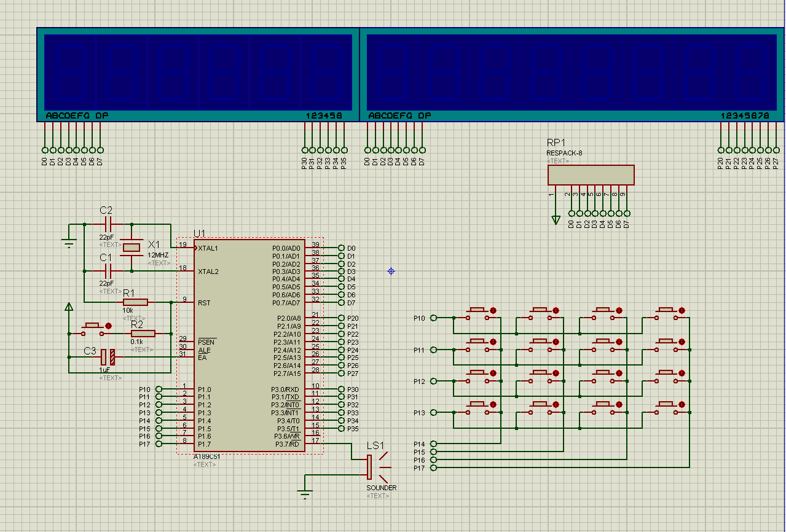Select the 12MHZ crystal X1
Viewport: 786px width, 532px height.
point(132,247)
